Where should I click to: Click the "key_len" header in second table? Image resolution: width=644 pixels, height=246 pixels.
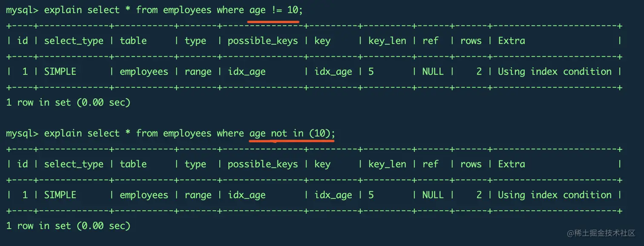coord(387,164)
